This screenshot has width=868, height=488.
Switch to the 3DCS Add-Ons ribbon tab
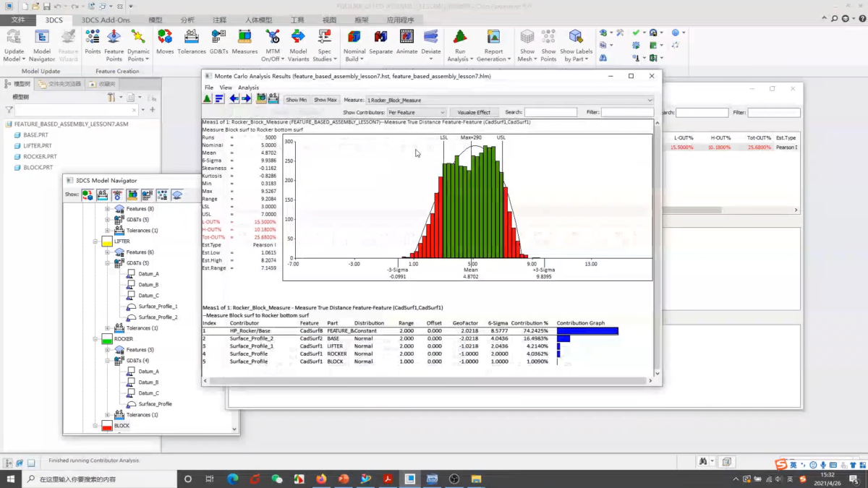coord(106,20)
